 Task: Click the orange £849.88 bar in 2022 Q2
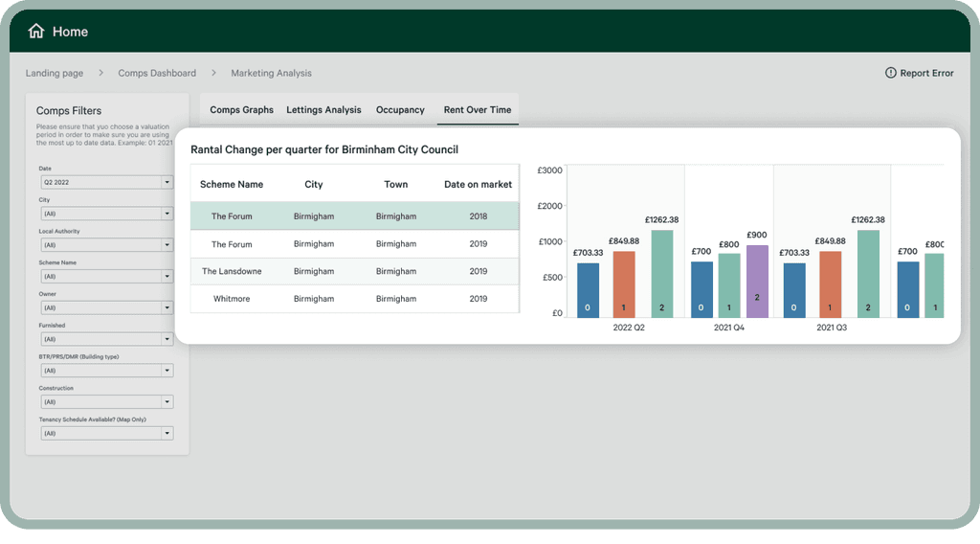(624, 284)
